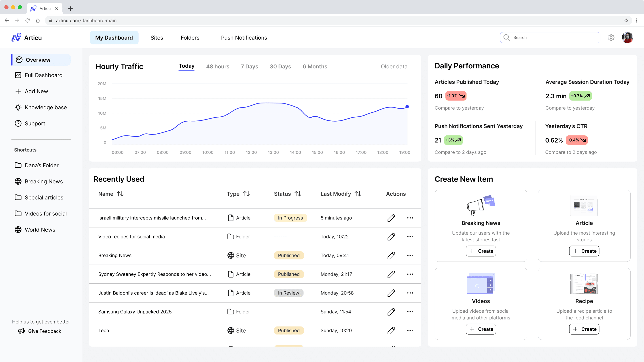Select the Today traffic range
Viewport: 644px width, 362px height.
(x=186, y=66)
